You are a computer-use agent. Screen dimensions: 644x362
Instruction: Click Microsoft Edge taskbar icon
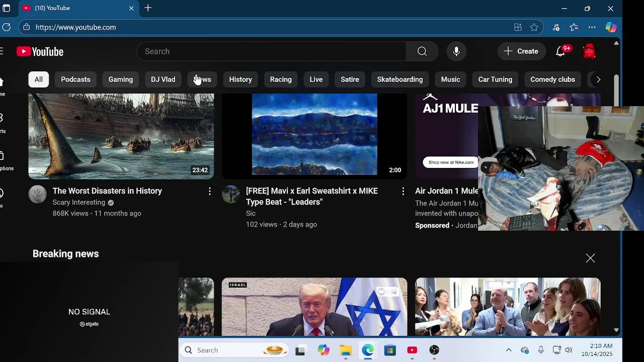(368, 350)
